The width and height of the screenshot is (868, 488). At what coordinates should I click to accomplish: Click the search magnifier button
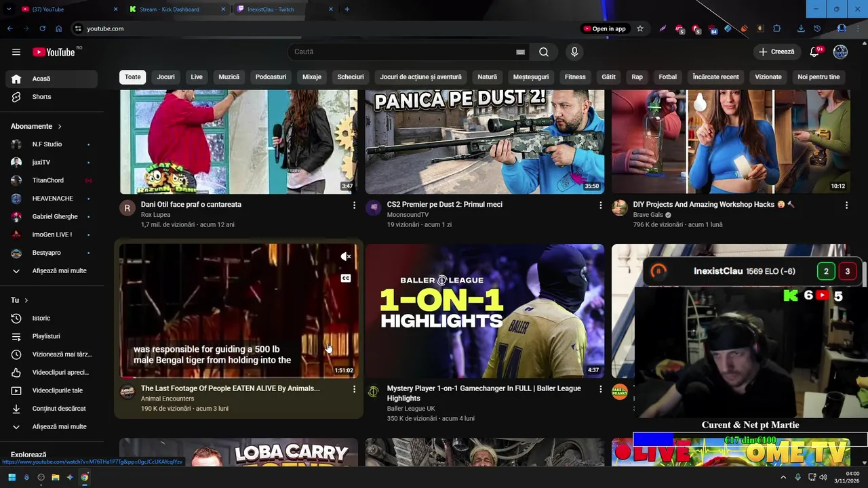point(544,52)
